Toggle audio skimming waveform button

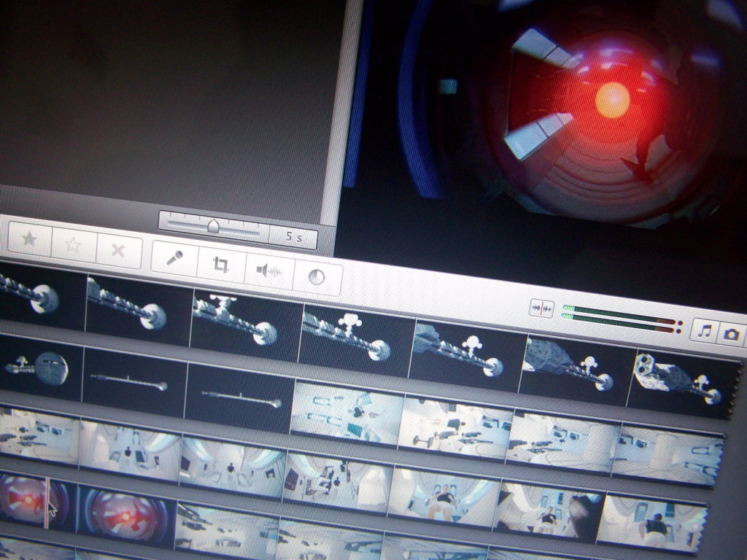click(542, 308)
